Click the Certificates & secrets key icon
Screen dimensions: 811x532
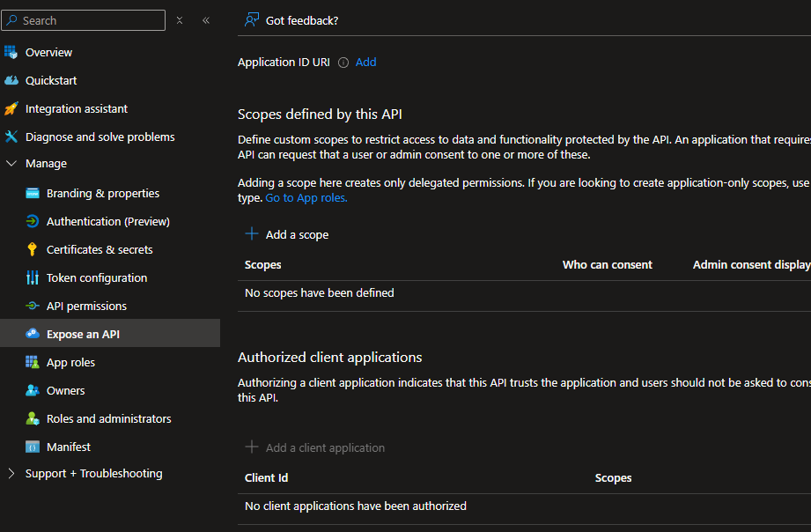click(x=32, y=249)
